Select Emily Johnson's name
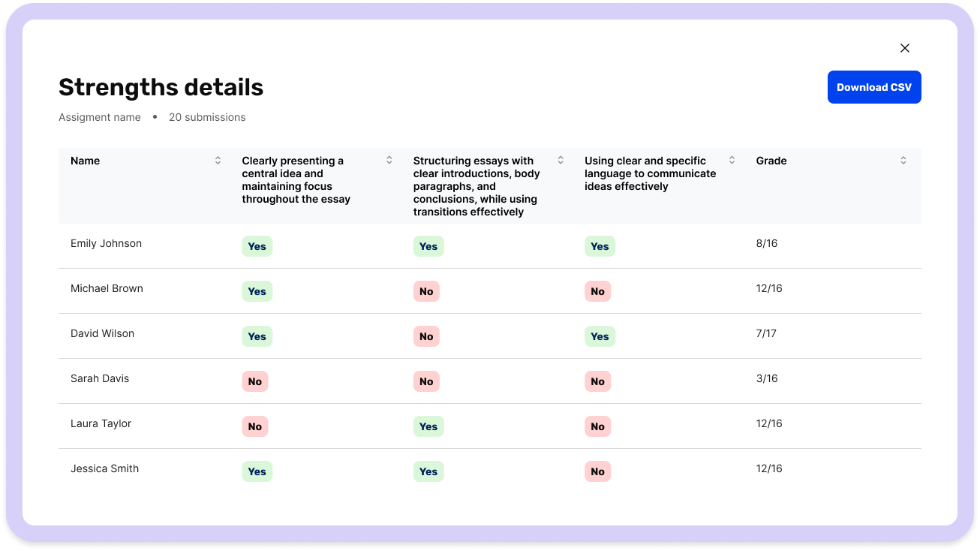The height and width of the screenshot is (551, 980). click(106, 243)
